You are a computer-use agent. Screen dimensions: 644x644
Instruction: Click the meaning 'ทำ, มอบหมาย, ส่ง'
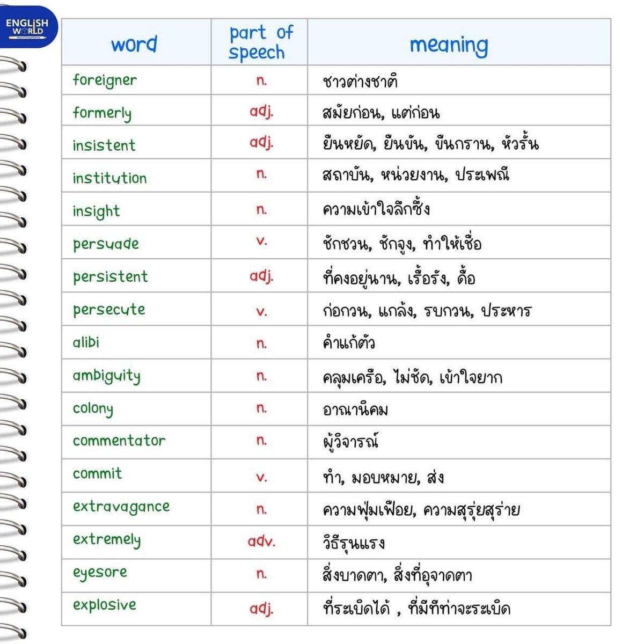(383, 477)
